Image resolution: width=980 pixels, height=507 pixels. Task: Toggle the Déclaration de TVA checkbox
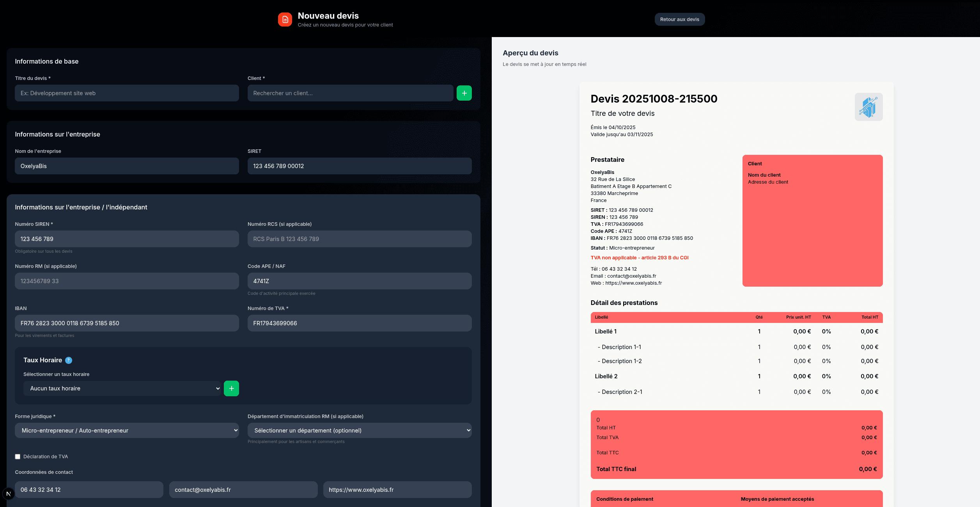point(18,457)
